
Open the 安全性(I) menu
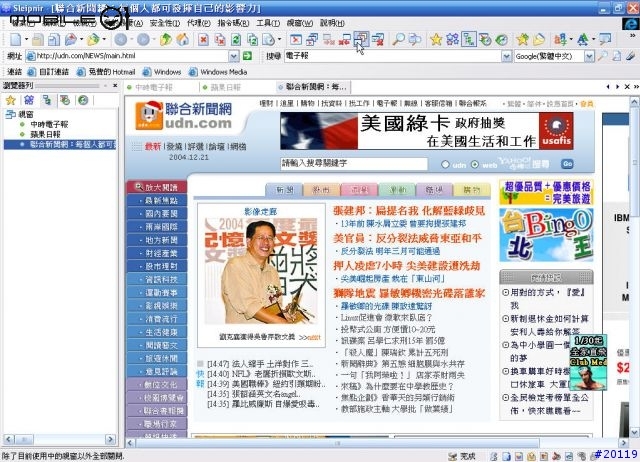(165, 23)
